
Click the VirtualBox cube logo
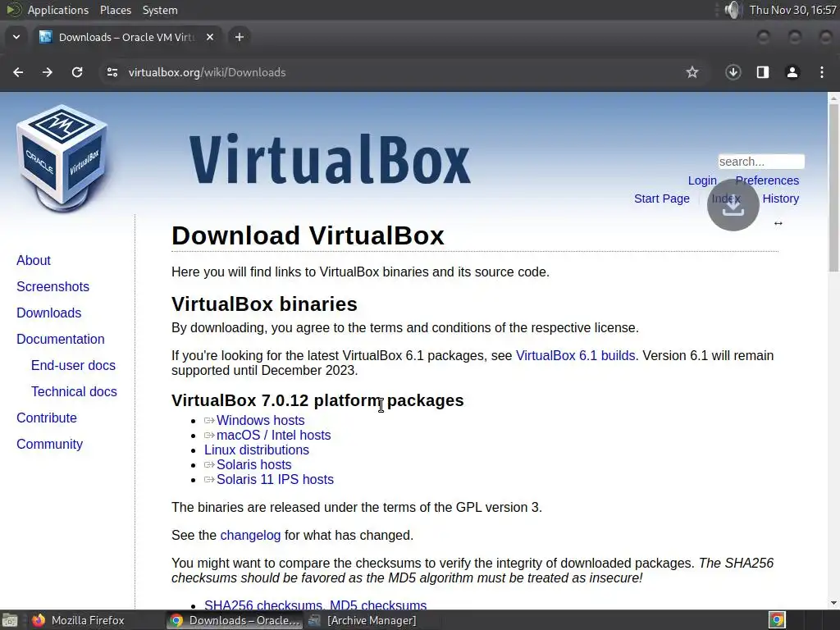(62, 157)
